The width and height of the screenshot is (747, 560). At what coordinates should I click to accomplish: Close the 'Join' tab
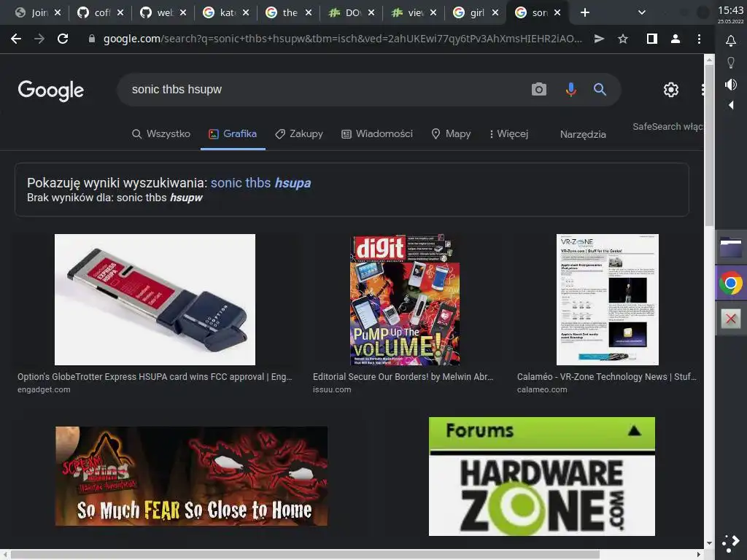(58, 13)
